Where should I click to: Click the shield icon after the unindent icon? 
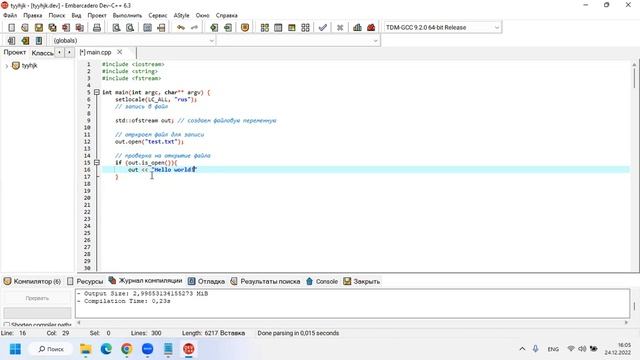(245, 27)
